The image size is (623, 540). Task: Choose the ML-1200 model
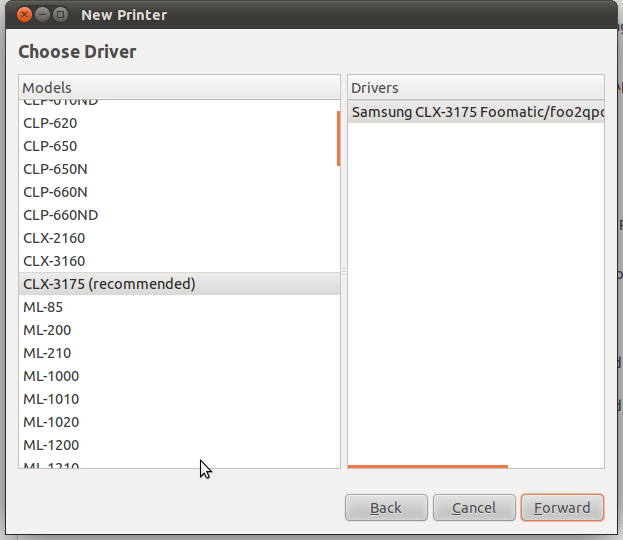pos(179,445)
